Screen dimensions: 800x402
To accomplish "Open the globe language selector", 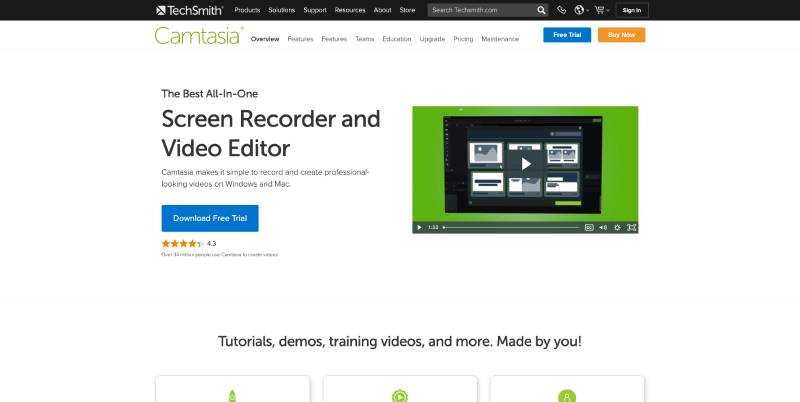I will coord(581,10).
